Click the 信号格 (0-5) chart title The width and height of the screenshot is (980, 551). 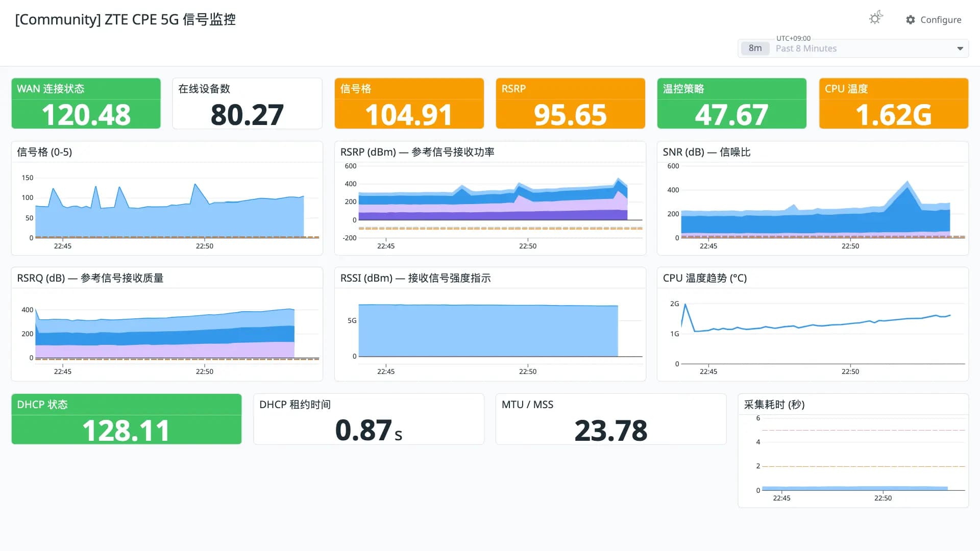click(x=44, y=152)
